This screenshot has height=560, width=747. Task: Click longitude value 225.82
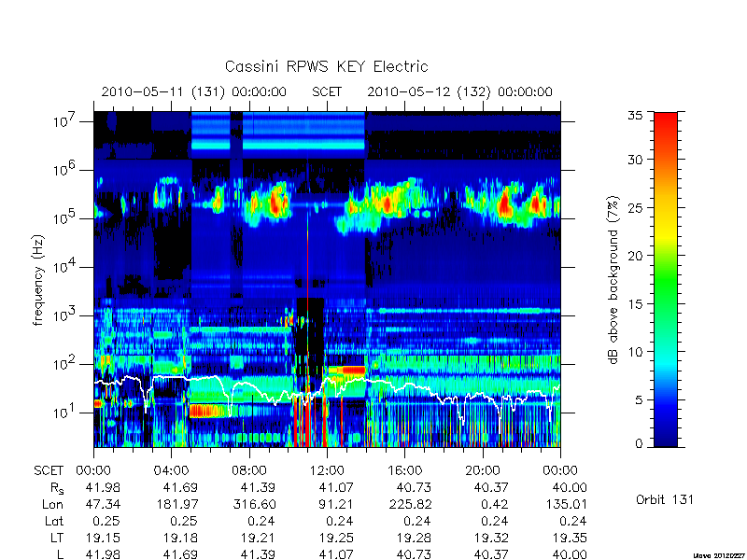click(410, 504)
